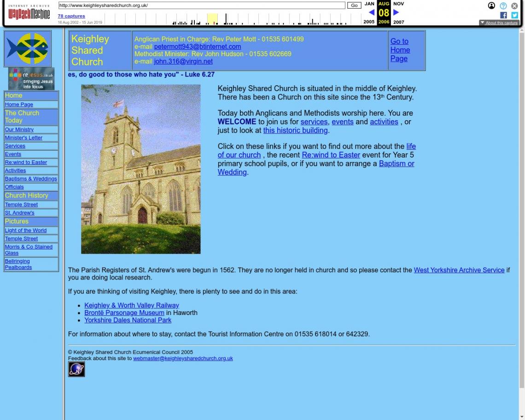The image size is (525, 420).
Task: Open Temple Street under Pictures
Action: (21, 239)
